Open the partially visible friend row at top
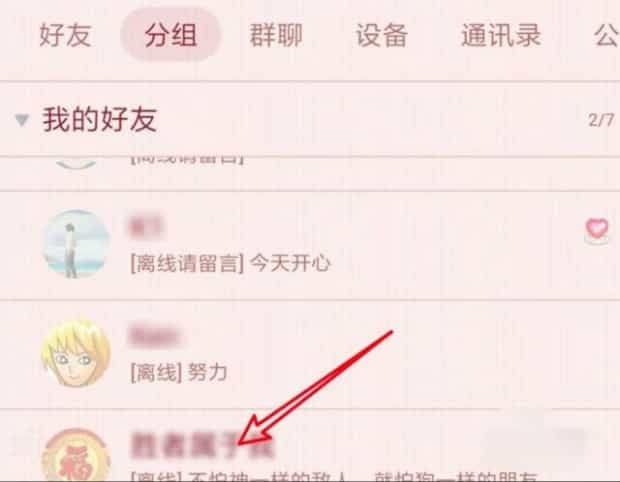The image size is (620, 482). [x=310, y=174]
